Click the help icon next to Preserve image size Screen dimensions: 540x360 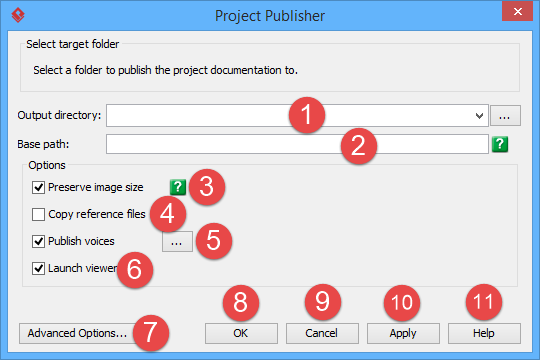click(x=178, y=187)
